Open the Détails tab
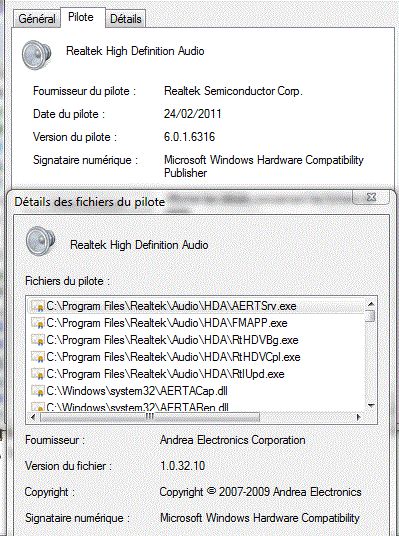 pyautogui.click(x=125, y=18)
